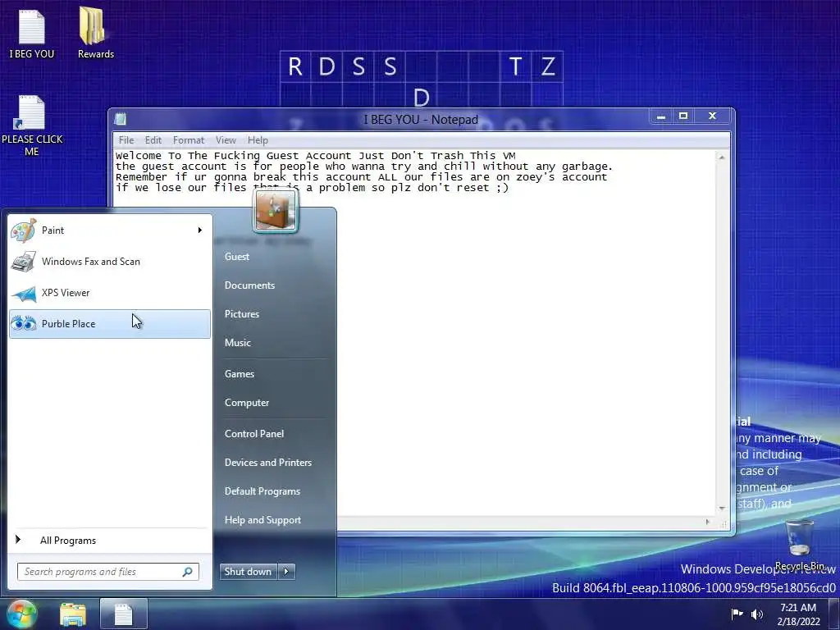
Task: Open Notepad File menu
Action: [x=126, y=139]
